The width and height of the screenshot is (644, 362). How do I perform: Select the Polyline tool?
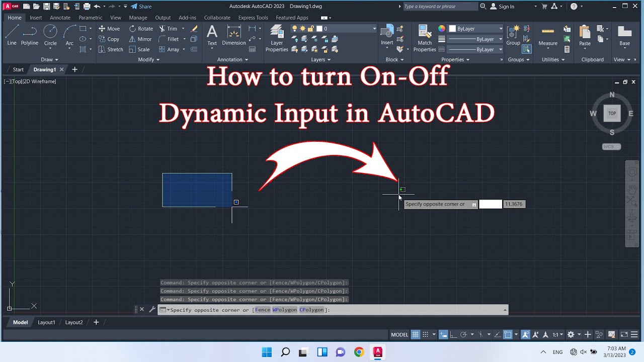(x=30, y=35)
